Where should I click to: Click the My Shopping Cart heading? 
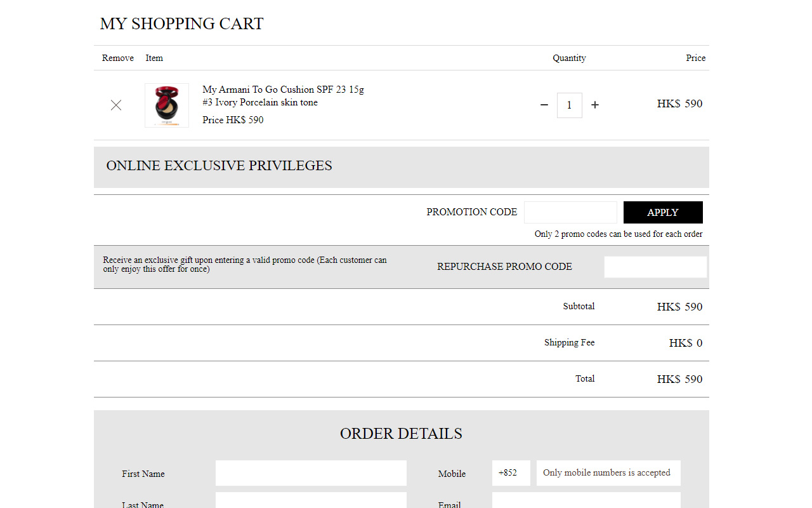181,23
